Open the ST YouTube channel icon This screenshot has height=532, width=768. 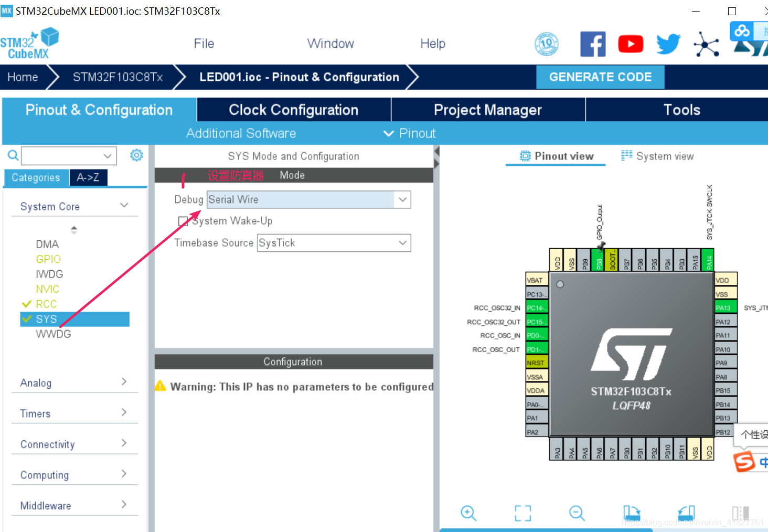[631, 44]
